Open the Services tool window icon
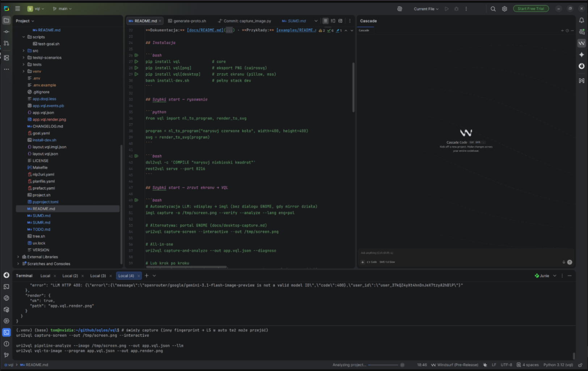 click(7, 321)
